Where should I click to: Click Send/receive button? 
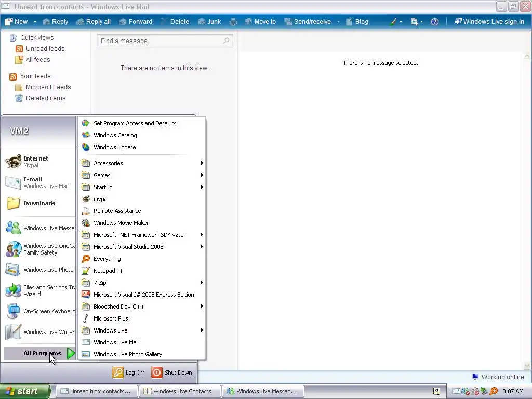[x=308, y=22]
